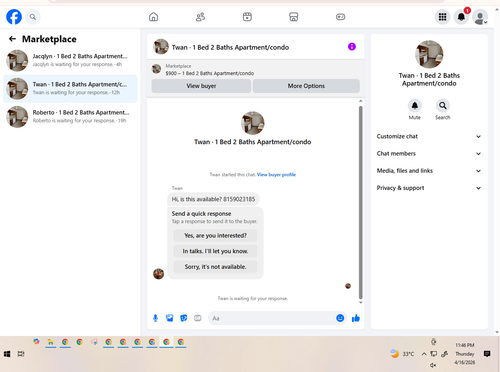Expand Media, files and links section

429,171
